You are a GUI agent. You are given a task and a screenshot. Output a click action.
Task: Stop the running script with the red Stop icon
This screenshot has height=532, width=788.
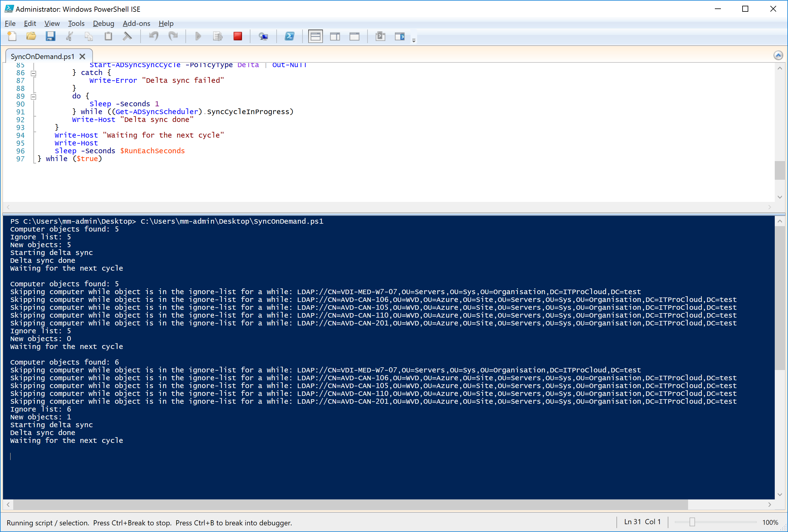pos(238,36)
